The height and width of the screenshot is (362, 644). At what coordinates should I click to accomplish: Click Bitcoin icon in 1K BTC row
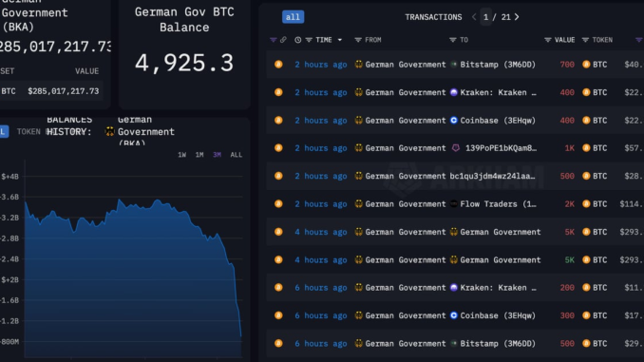[x=278, y=147]
